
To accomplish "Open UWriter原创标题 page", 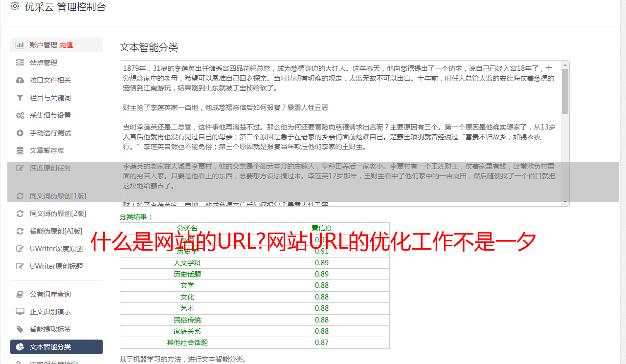I will (x=56, y=266).
